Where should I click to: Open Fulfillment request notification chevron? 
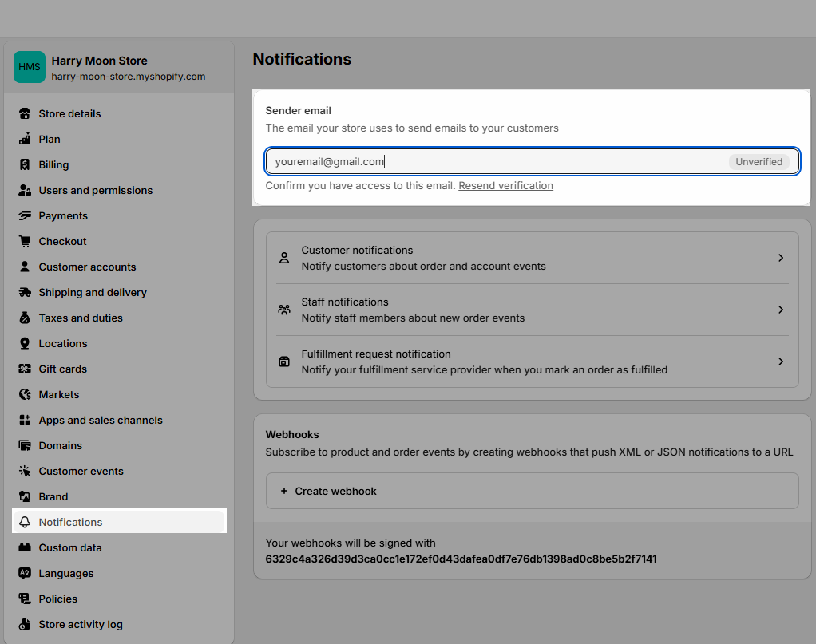tap(781, 362)
